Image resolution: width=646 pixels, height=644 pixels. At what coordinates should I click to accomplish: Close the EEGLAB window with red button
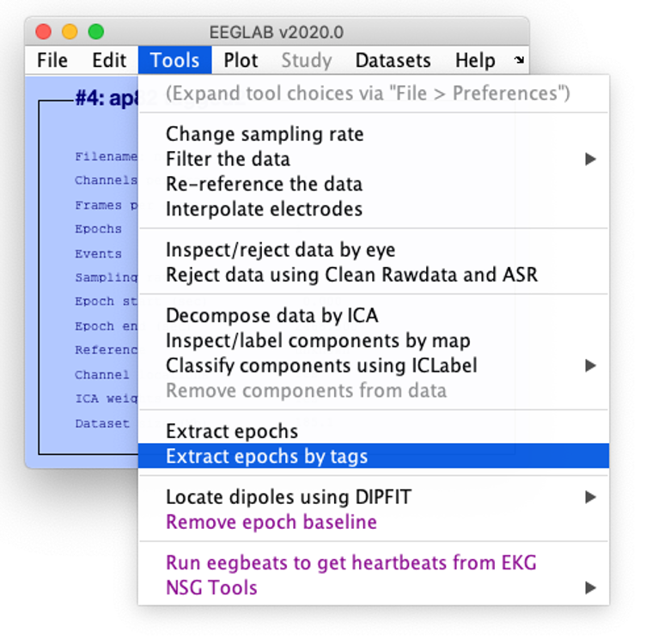pyautogui.click(x=43, y=32)
